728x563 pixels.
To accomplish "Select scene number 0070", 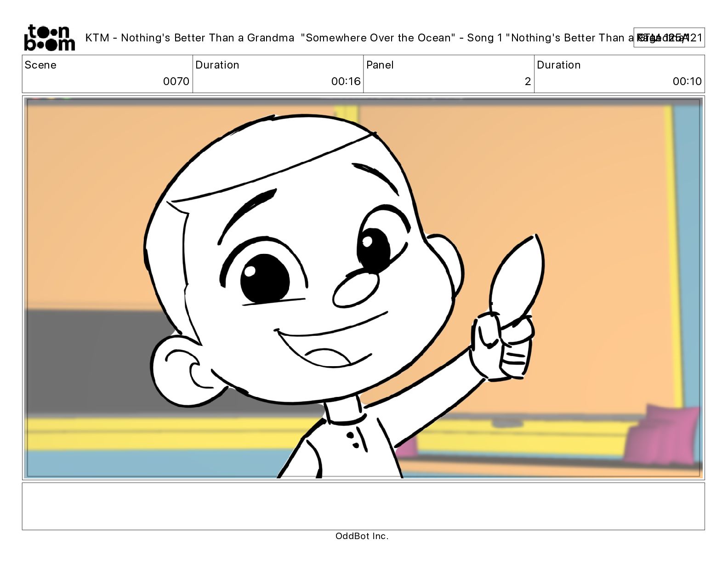I will [176, 81].
